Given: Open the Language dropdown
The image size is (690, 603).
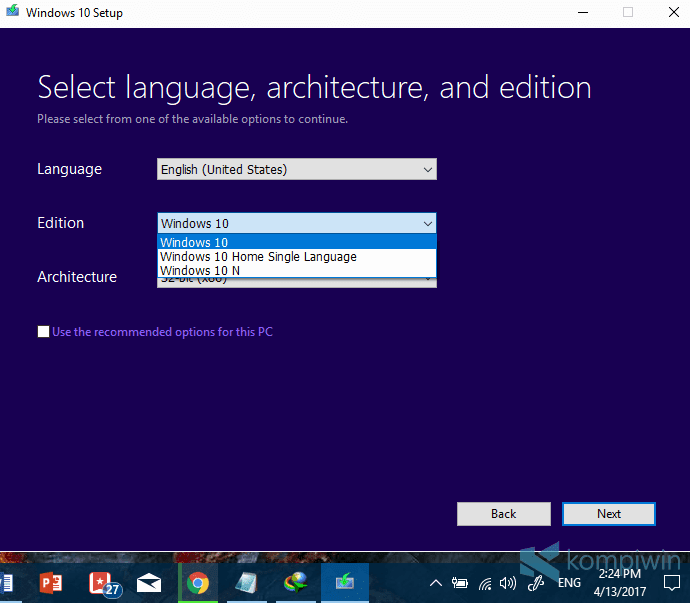Looking at the screenshot, I should pos(297,169).
